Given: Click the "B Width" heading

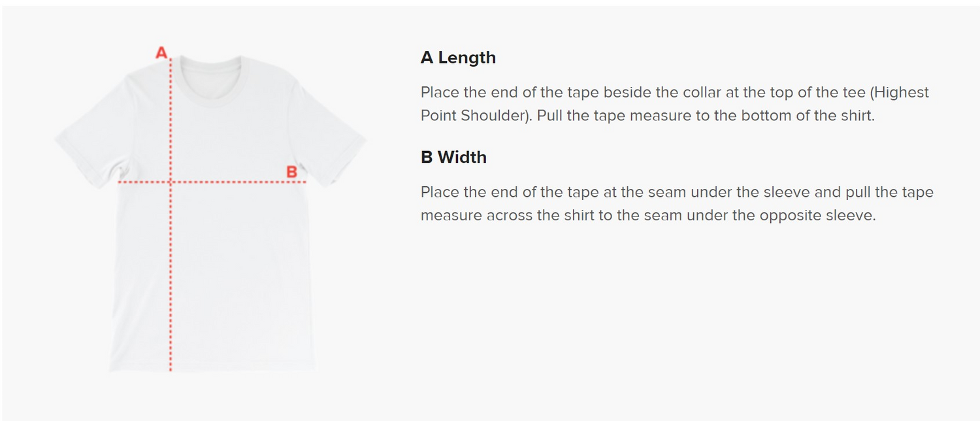Looking at the screenshot, I should pos(453,158).
